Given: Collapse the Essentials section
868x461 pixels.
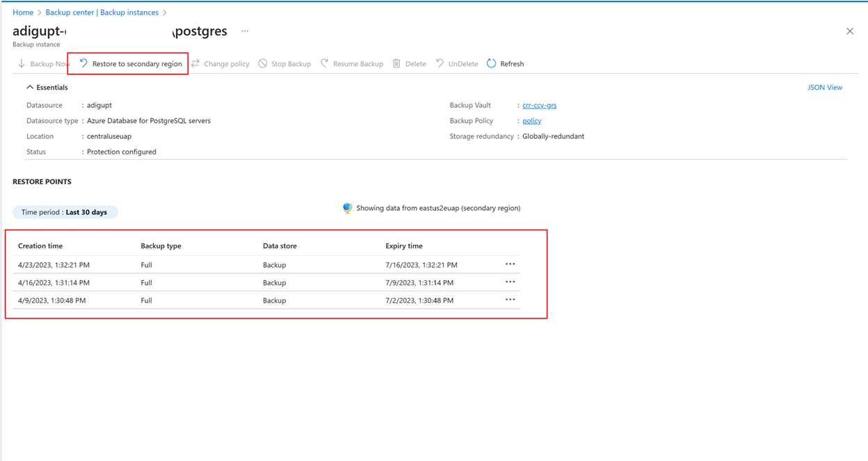Looking at the screenshot, I should tap(47, 88).
